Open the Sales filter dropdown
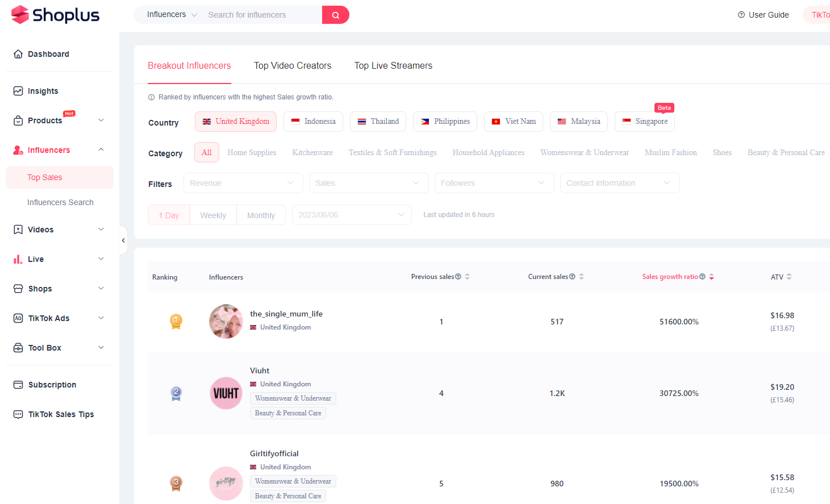830x504 pixels. point(369,183)
